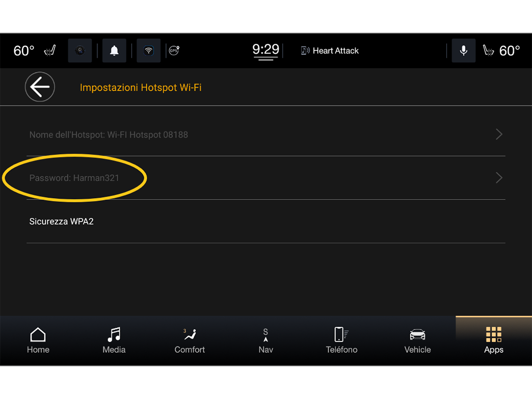Open the driver profile icon
This screenshot has height=399, width=532.
tap(80, 51)
